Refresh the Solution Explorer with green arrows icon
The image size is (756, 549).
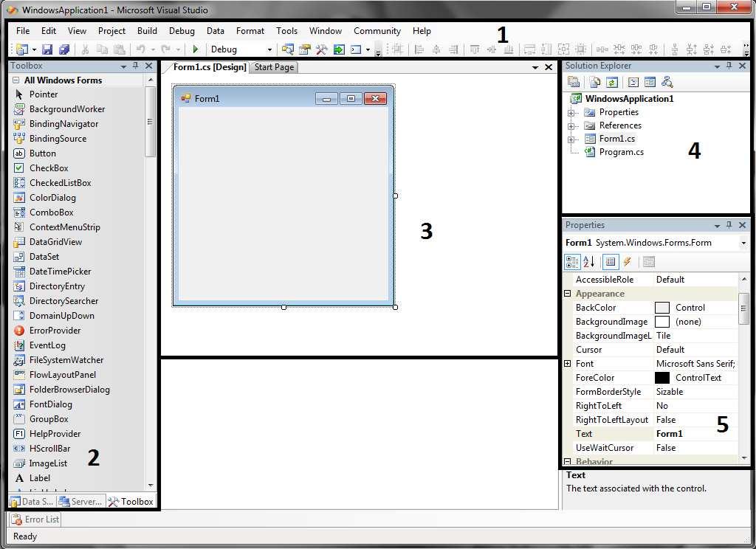pyautogui.click(x=611, y=82)
